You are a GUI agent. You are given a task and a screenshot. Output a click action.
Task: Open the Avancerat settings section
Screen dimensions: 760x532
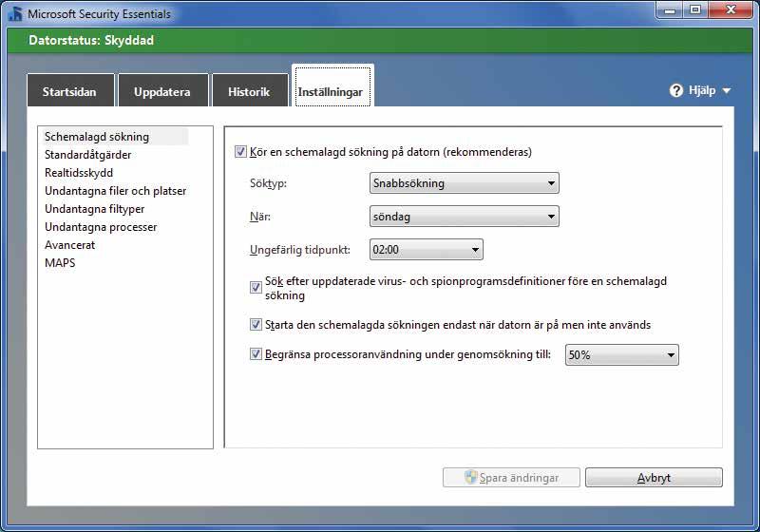pyautogui.click(x=69, y=245)
